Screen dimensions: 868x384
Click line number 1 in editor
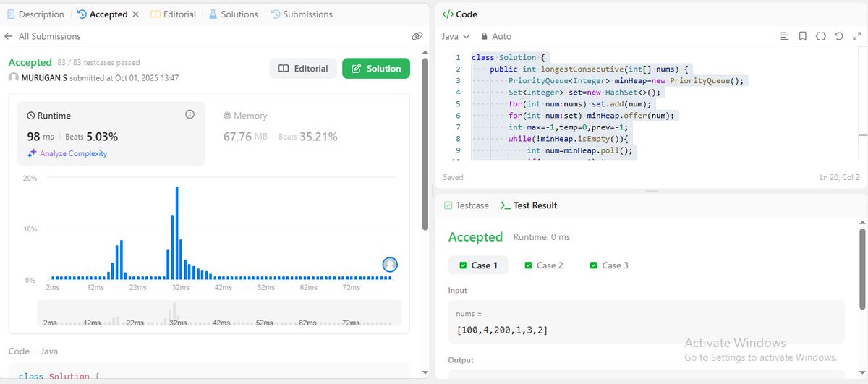click(458, 57)
